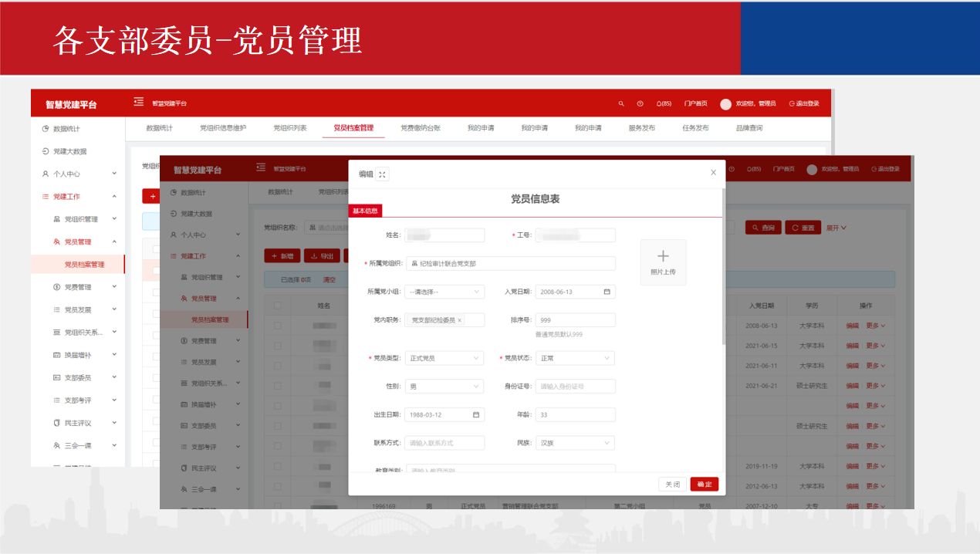This screenshot has width=980, height=554.
Task: Tick the select-all checkbox beside 姓名 header
Action: click(x=277, y=306)
